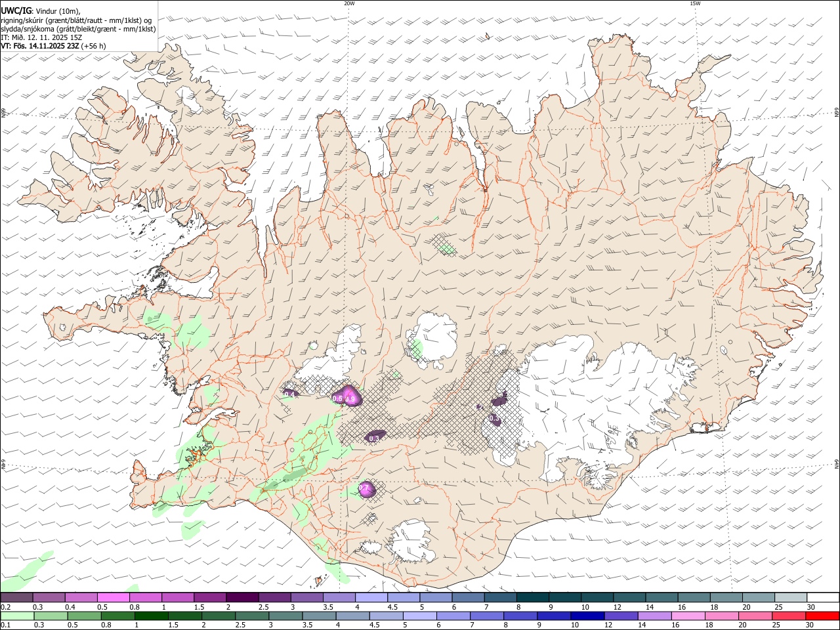Click the darkest purple 2–2.5 swatch in top legend row
840x630 pixels.
point(242,598)
